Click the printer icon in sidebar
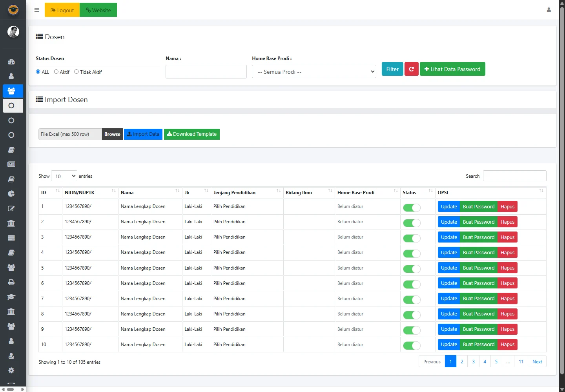The height and width of the screenshot is (392, 565). [11, 282]
